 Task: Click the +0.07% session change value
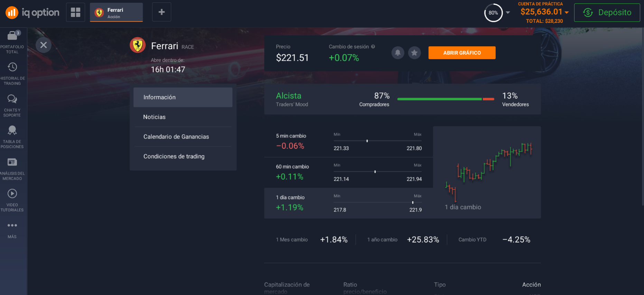[344, 58]
